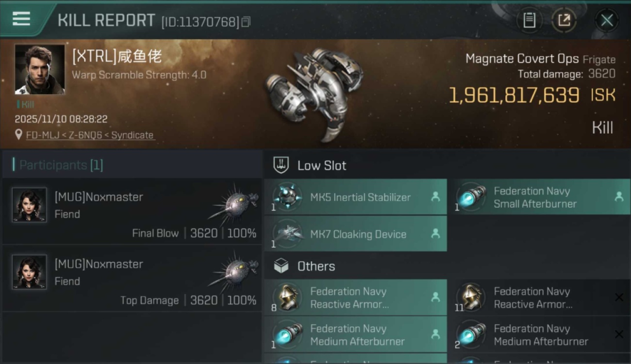Share the kill report externally

click(x=564, y=20)
